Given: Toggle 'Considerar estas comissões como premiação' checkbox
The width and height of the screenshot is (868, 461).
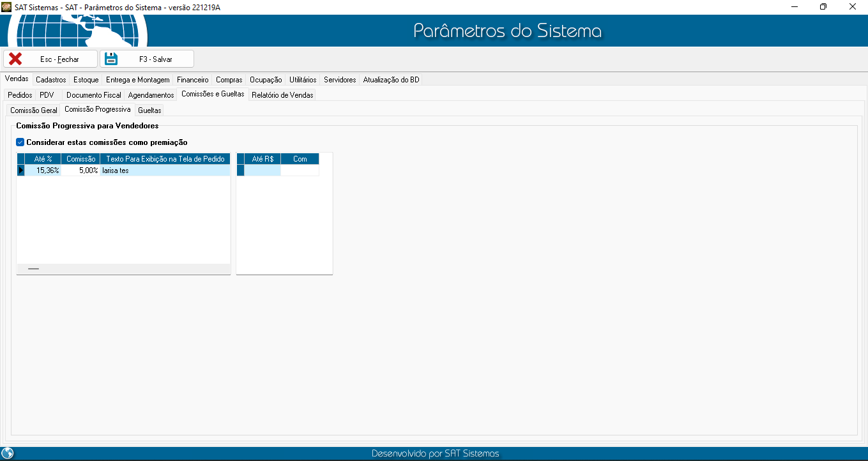Looking at the screenshot, I should click(x=20, y=142).
